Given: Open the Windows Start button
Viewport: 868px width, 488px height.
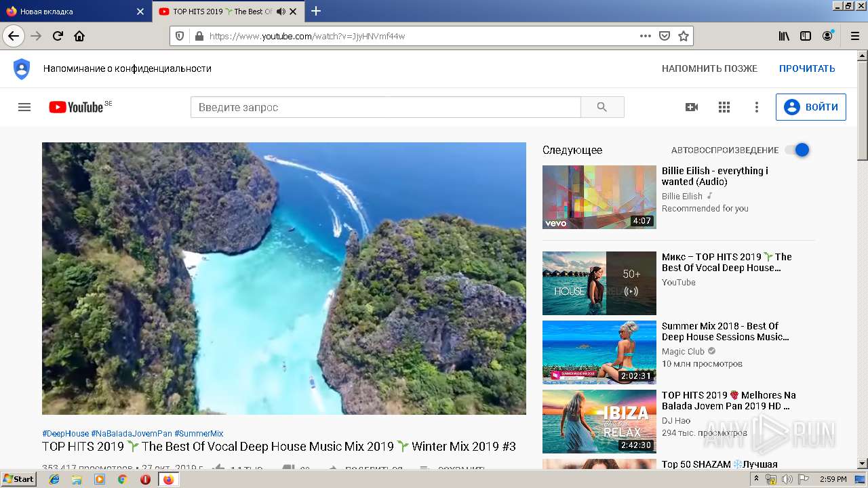Looking at the screenshot, I should tap(18, 479).
